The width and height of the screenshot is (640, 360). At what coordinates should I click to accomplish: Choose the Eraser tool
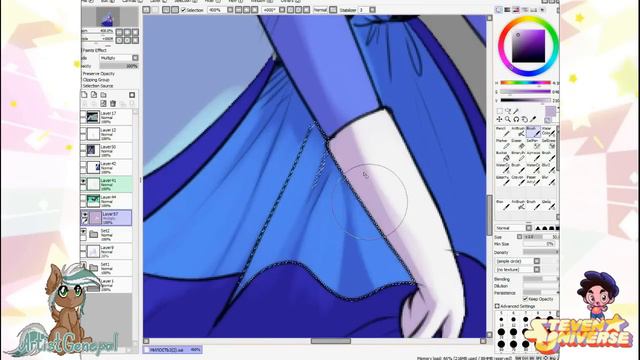click(518, 144)
